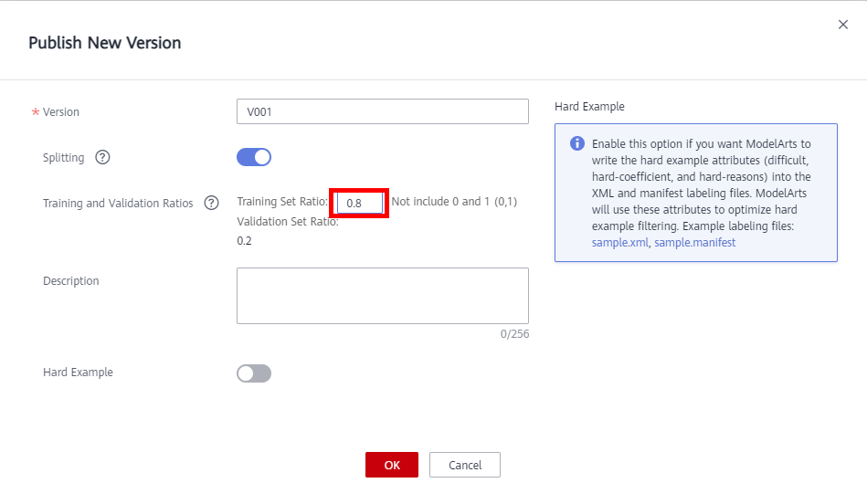Open the sample.xml link
This screenshot has width=867, height=504.
click(x=619, y=243)
